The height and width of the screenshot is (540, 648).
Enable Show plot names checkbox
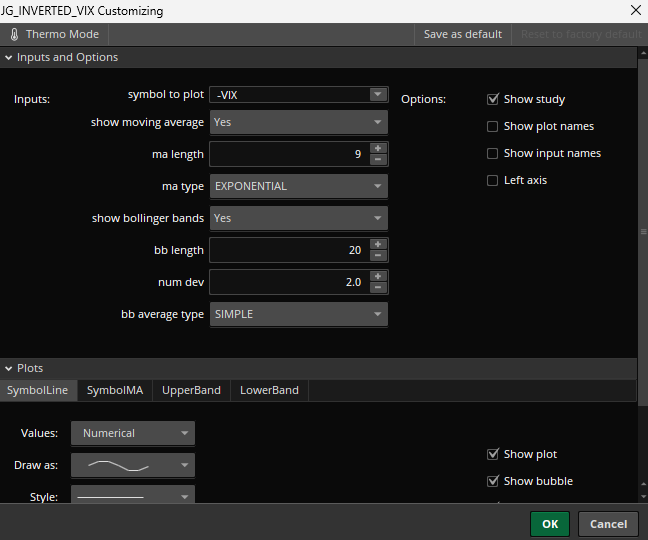(x=492, y=126)
